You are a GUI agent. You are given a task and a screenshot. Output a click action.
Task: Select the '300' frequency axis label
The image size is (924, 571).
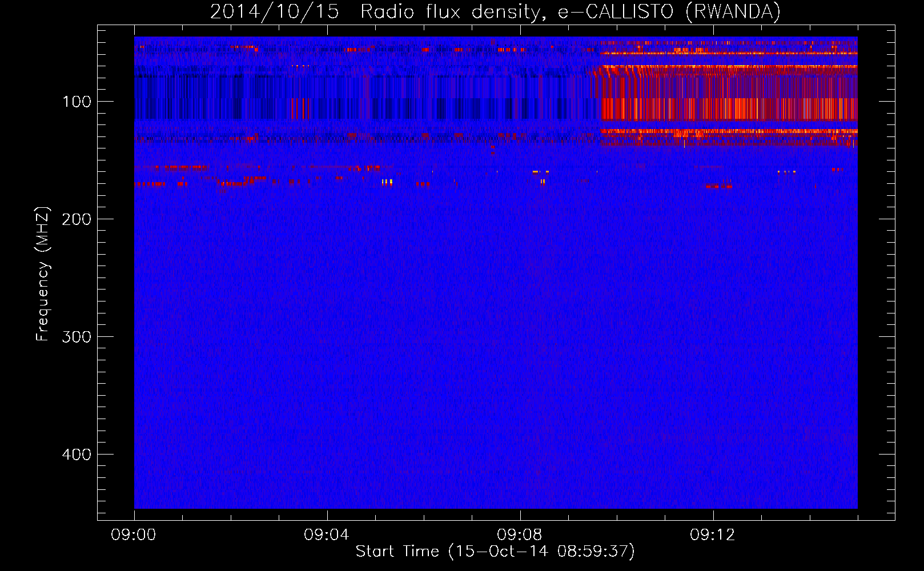(77, 337)
